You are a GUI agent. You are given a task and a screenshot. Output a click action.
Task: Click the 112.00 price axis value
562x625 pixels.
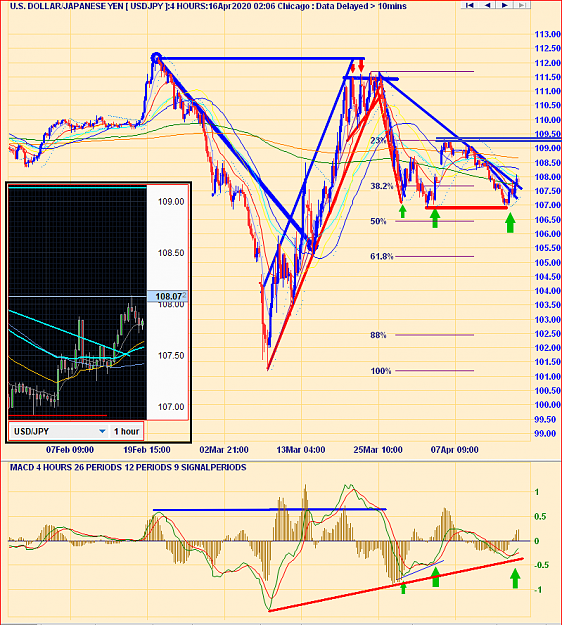tap(548, 63)
